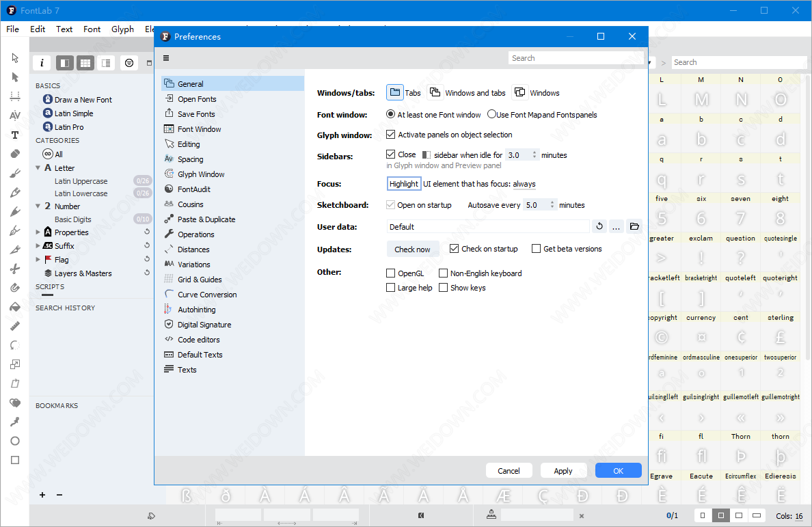Click the User data Default field

point(488,226)
